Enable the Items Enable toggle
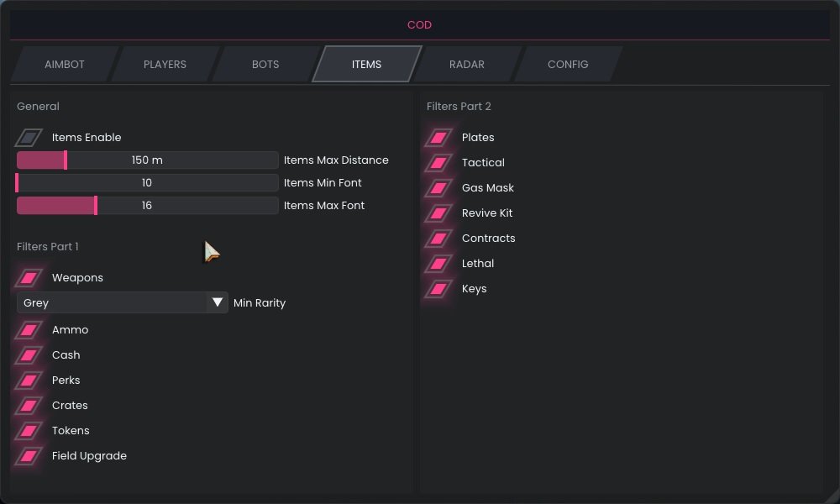 pyautogui.click(x=29, y=137)
